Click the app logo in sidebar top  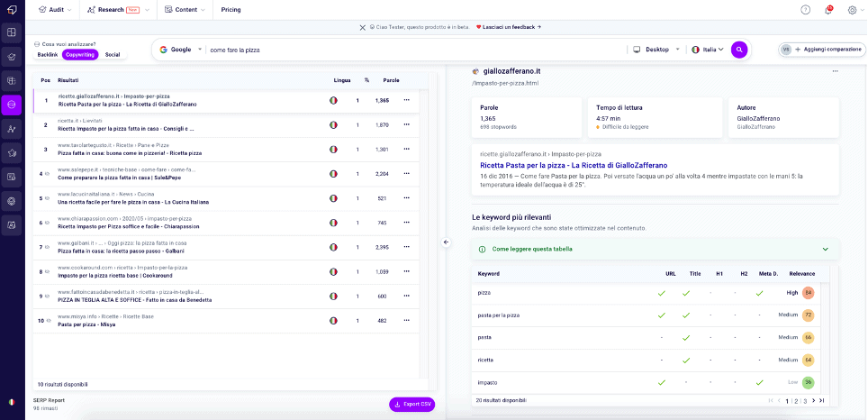click(x=12, y=9)
